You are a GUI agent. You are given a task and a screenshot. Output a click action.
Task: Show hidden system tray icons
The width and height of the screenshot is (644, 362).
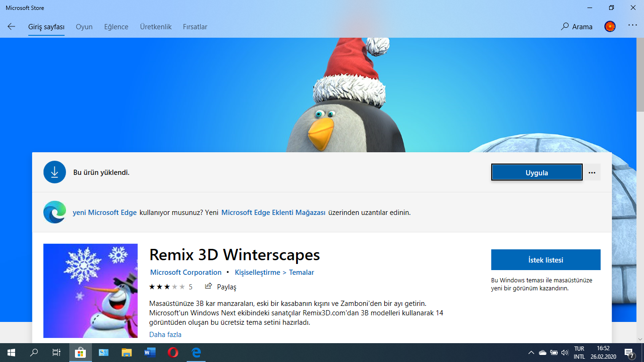point(531,353)
